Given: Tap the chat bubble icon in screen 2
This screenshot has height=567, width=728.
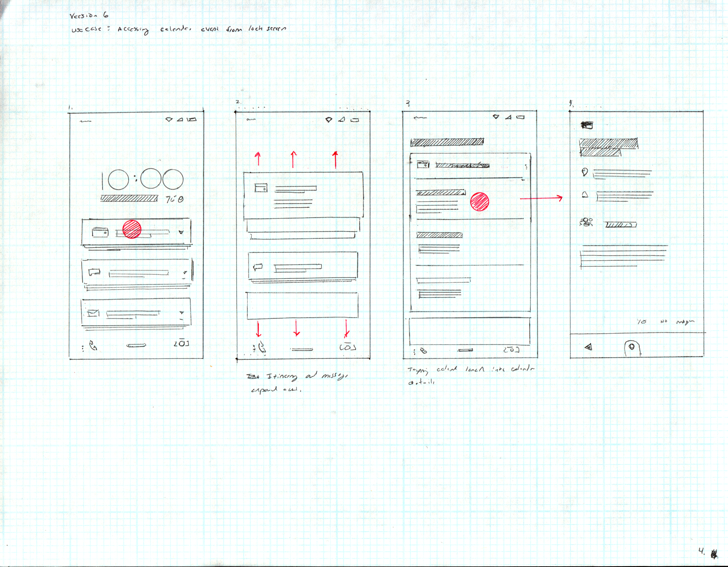Looking at the screenshot, I should pyautogui.click(x=258, y=266).
